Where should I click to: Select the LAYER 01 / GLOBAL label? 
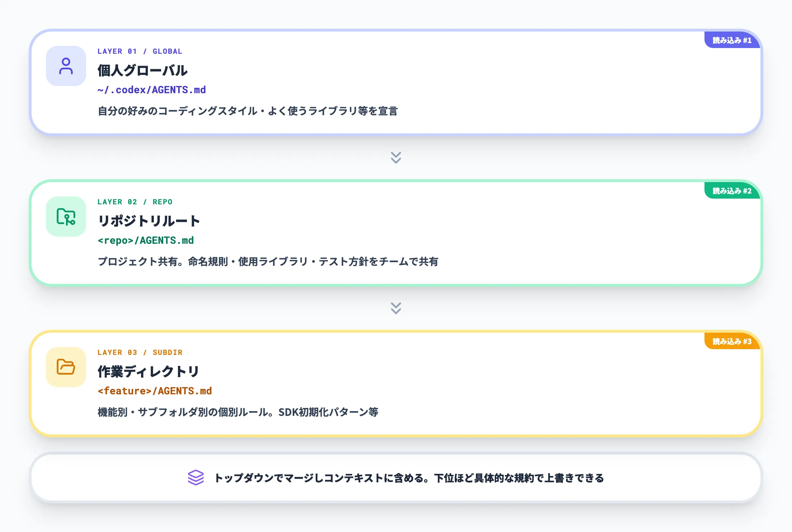pyautogui.click(x=140, y=51)
